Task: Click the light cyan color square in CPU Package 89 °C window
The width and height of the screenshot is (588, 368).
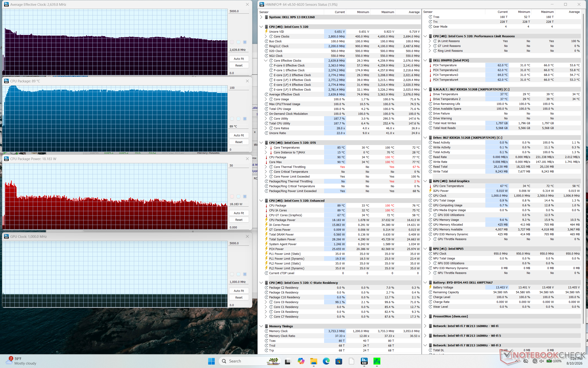Action: [x=238, y=119]
